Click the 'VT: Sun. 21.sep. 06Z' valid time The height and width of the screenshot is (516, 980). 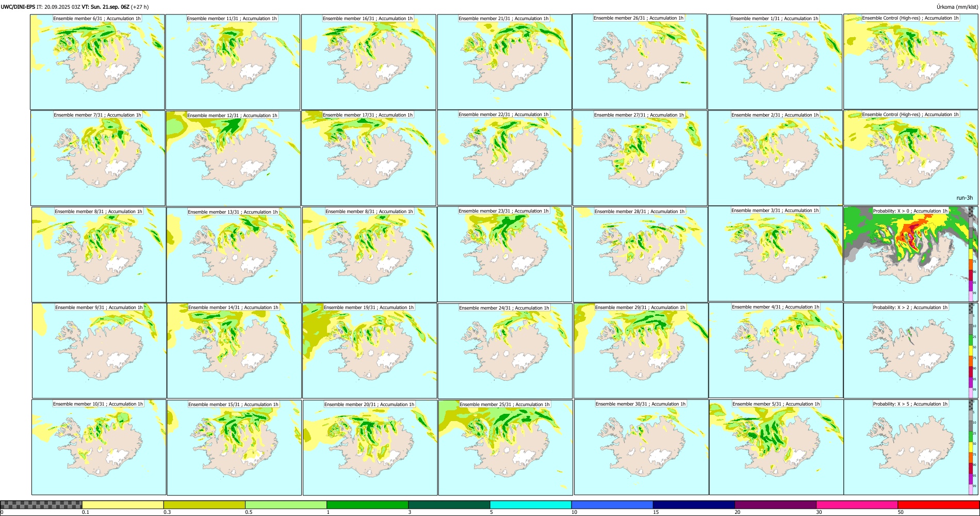pos(105,7)
